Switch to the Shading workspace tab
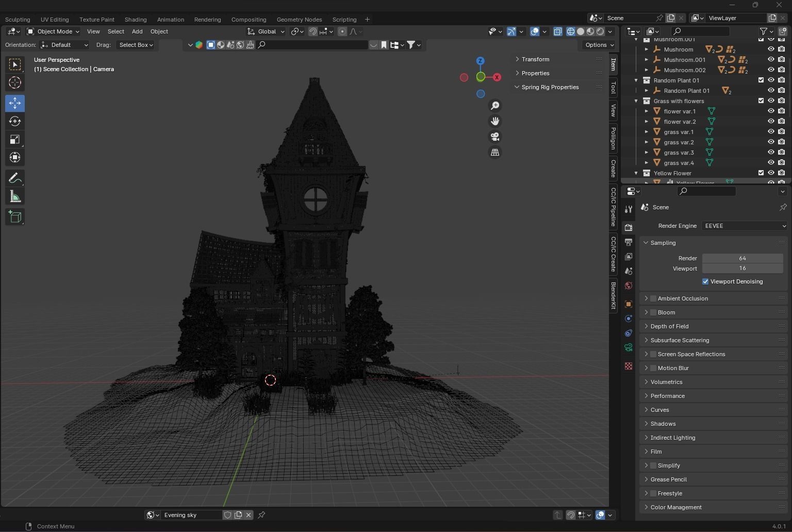Viewport: 792px width, 532px height. pos(136,20)
